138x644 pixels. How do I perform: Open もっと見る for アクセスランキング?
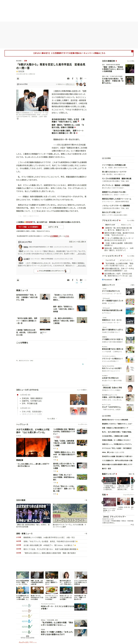tap(131, 220)
